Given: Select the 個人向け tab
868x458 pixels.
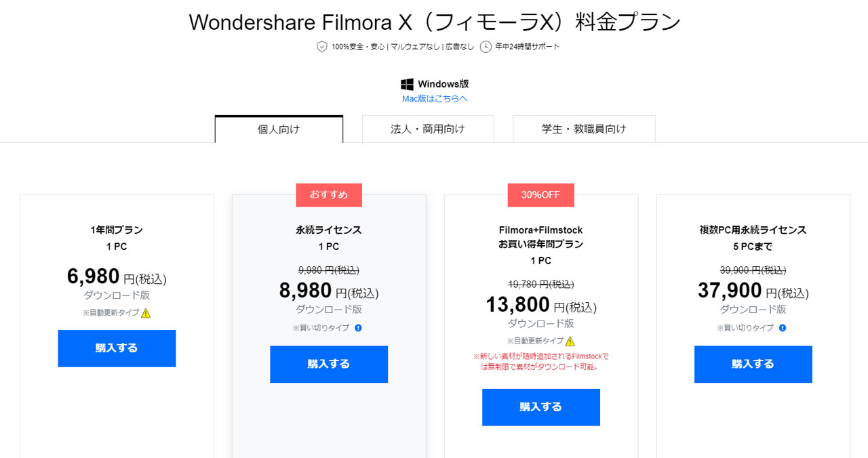Looking at the screenshot, I should [x=279, y=129].
